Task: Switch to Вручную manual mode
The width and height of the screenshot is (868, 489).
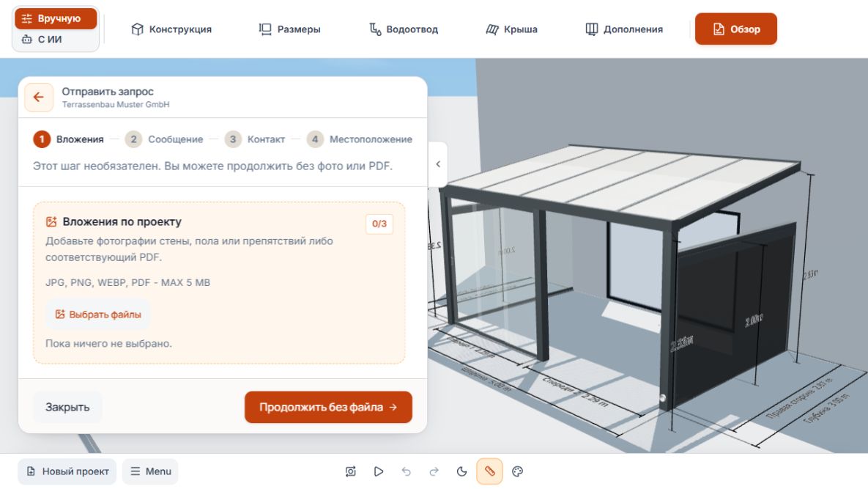Action: (56, 18)
